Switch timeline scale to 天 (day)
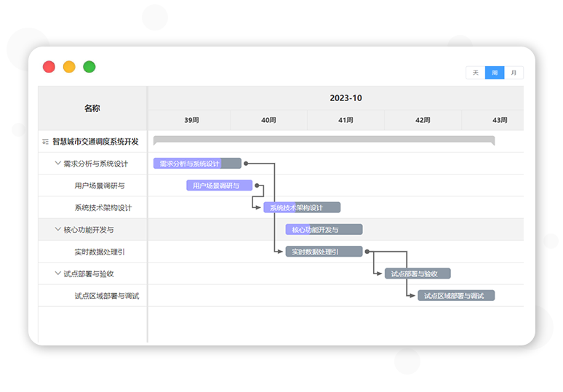The width and height of the screenshot is (563, 392). pyautogui.click(x=475, y=73)
